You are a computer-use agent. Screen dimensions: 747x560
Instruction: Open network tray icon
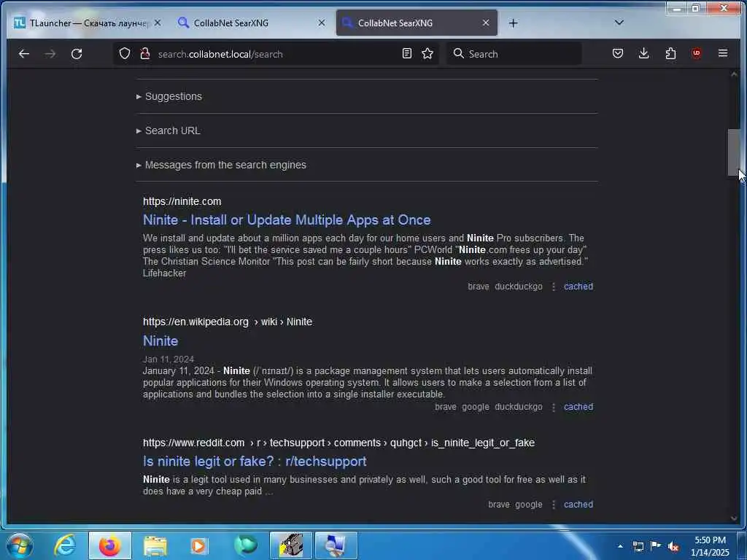(x=638, y=546)
